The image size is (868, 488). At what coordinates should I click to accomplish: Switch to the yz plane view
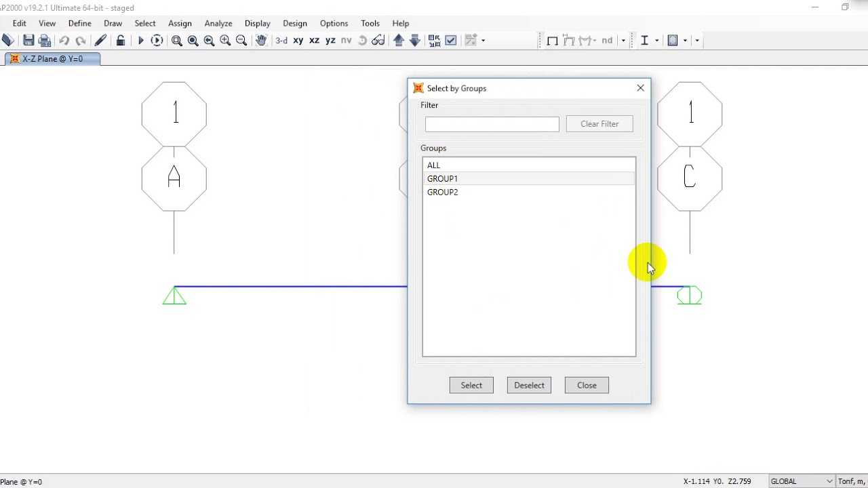point(330,41)
